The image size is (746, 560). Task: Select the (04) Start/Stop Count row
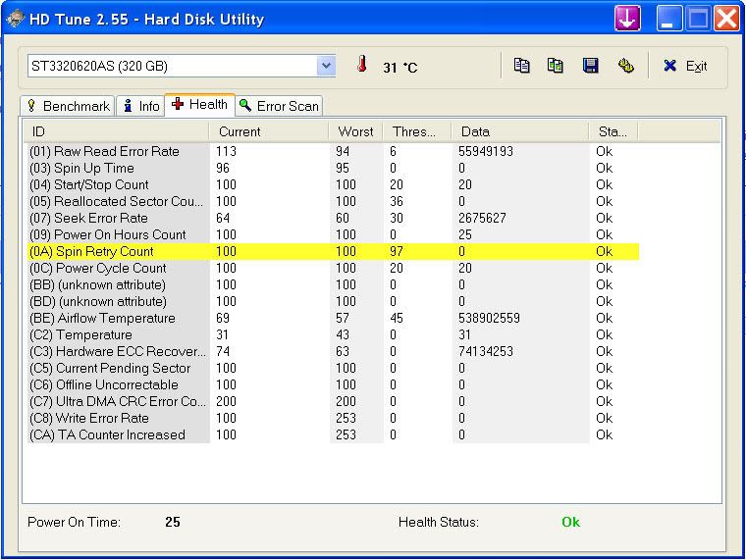333,184
